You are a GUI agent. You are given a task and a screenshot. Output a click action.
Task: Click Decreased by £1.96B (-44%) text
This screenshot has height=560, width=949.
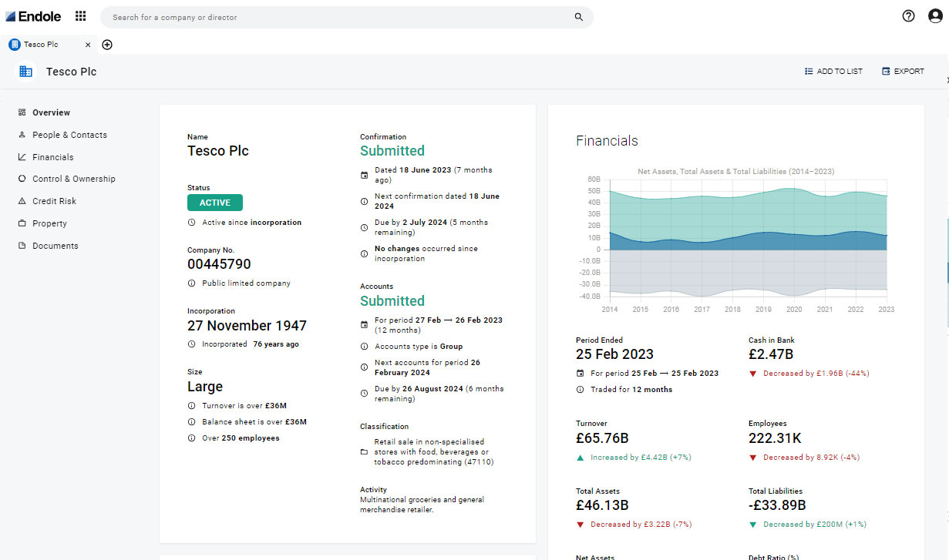(x=816, y=374)
